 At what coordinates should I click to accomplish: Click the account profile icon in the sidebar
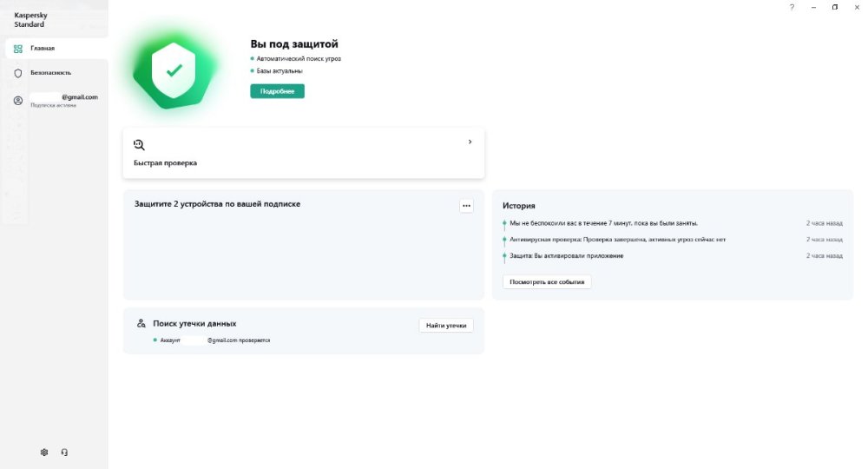(x=18, y=101)
